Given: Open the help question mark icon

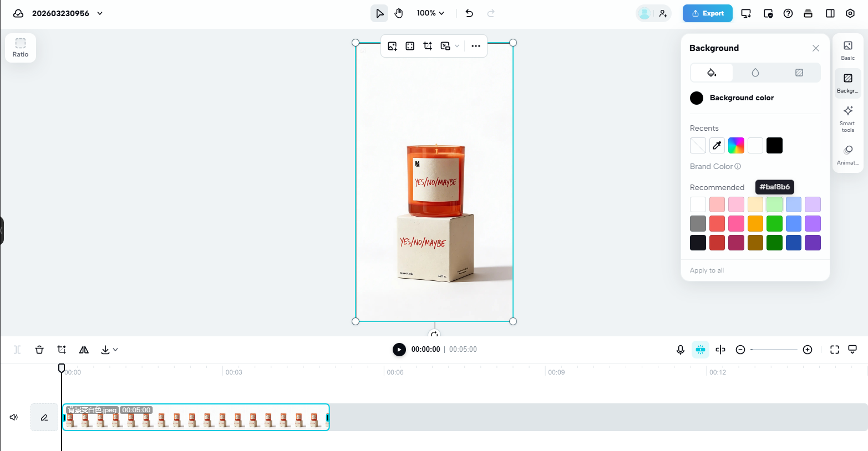Looking at the screenshot, I should point(788,13).
